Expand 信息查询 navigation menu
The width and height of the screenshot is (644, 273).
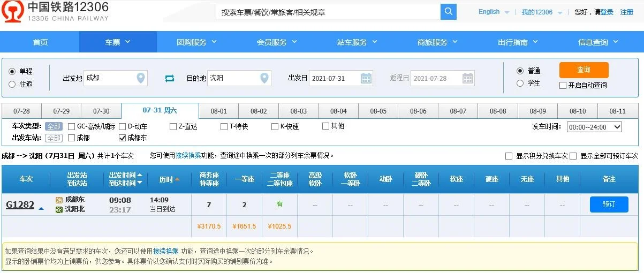click(x=598, y=42)
